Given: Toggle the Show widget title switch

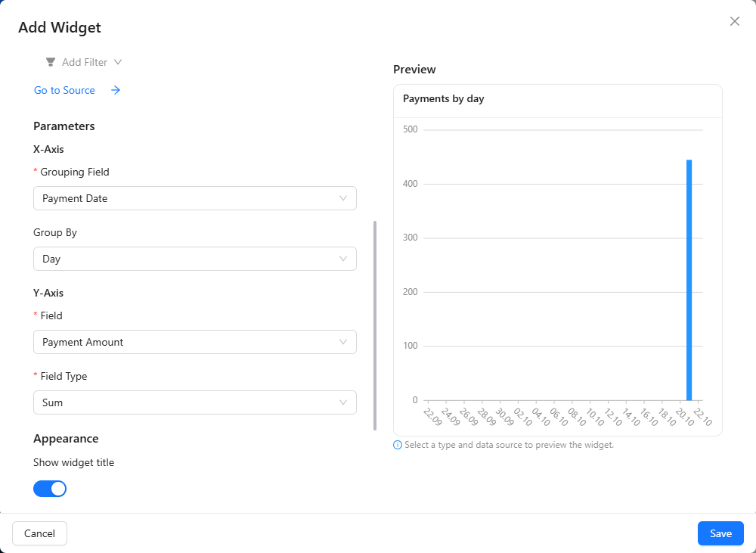Looking at the screenshot, I should (50, 489).
